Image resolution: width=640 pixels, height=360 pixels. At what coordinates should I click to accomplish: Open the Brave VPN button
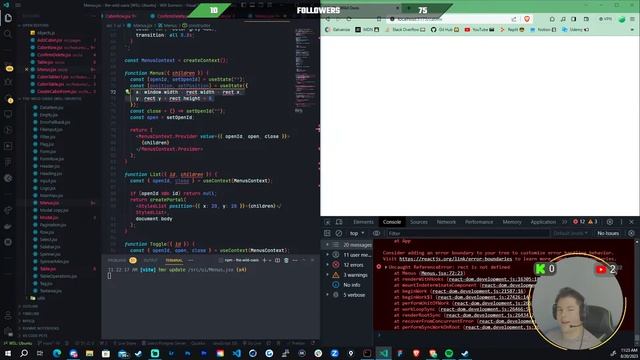[605, 19]
